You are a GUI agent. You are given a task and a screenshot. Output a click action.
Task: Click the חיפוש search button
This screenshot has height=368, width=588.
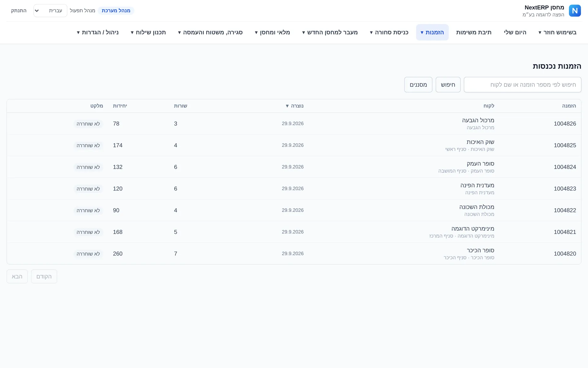[448, 85]
